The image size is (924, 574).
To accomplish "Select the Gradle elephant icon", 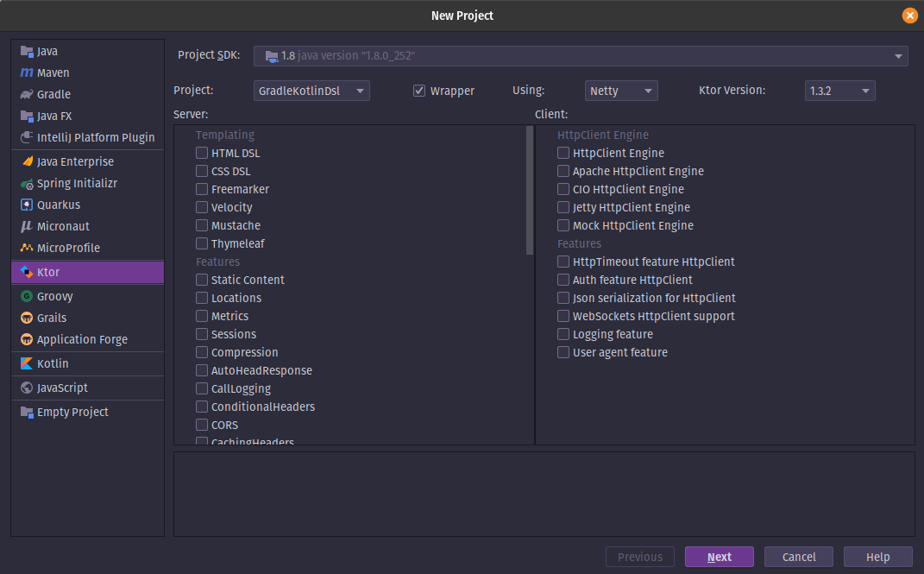I will point(27,95).
